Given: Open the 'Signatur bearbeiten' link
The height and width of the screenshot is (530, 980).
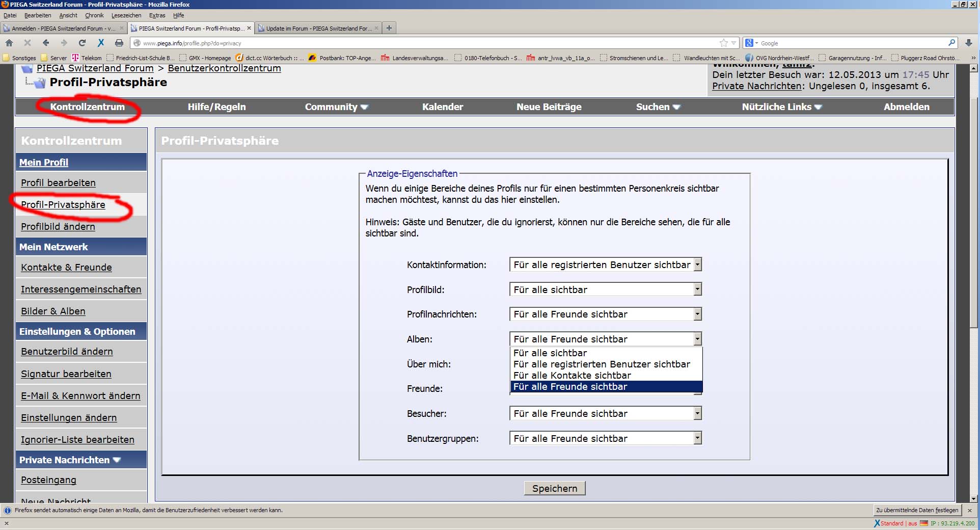Looking at the screenshot, I should tap(66, 374).
